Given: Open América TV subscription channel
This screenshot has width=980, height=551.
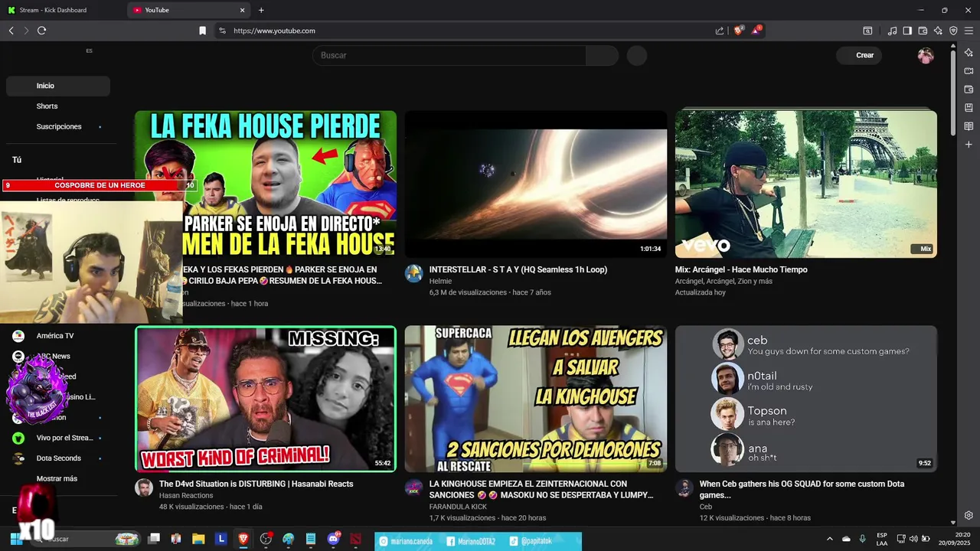Looking at the screenshot, I should tap(58, 336).
